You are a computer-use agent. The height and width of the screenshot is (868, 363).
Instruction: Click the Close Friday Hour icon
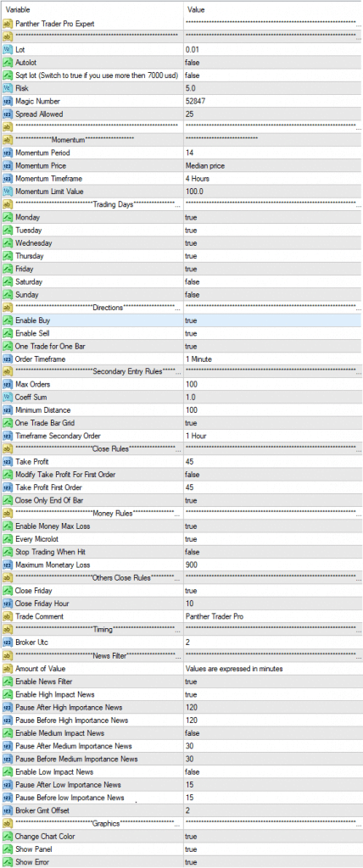(7, 604)
